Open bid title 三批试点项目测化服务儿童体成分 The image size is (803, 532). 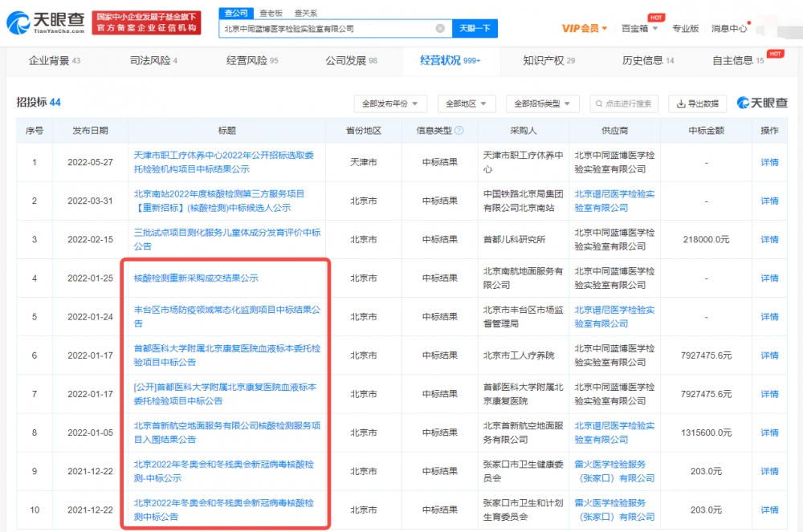pos(227,239)
